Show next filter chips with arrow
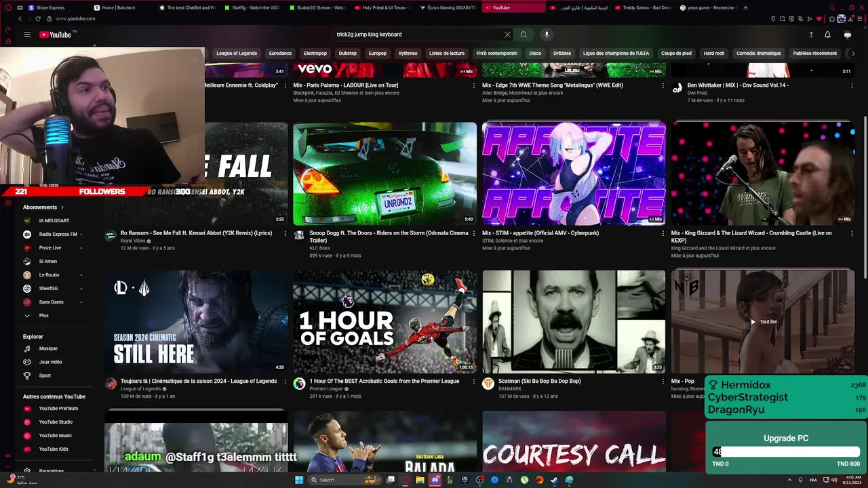The height and width of the screenshot is (488, 868). tap(853, 54)
